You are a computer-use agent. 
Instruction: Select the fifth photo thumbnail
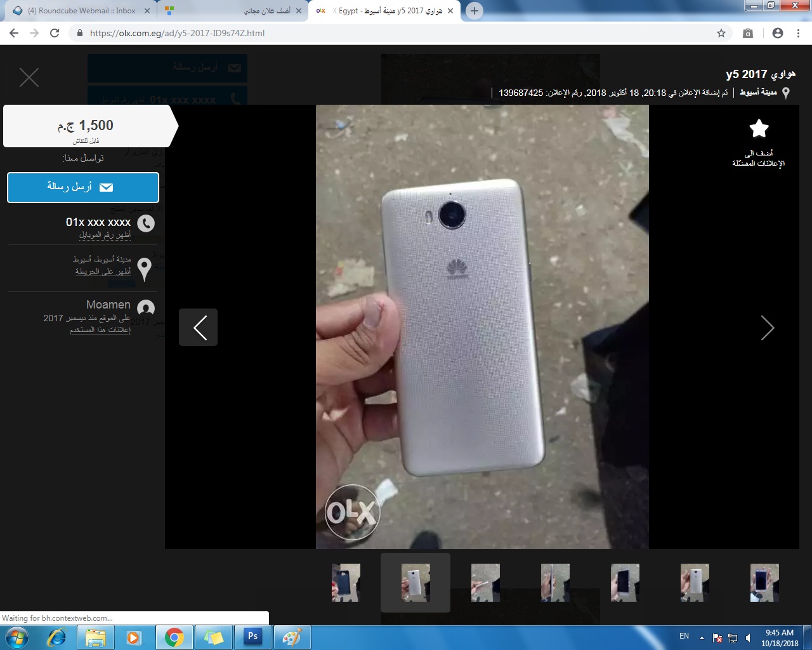click(625, 583)
